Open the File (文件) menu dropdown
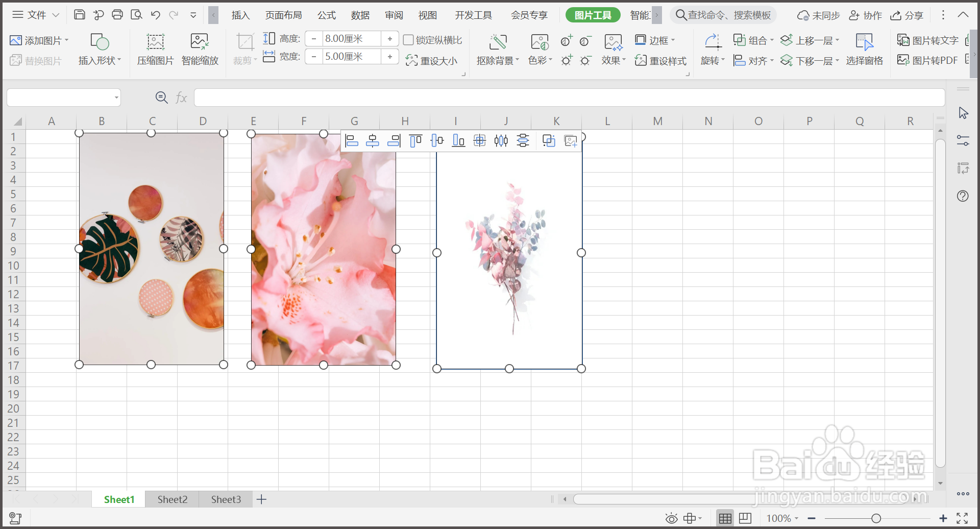 (x=36, y=15)
